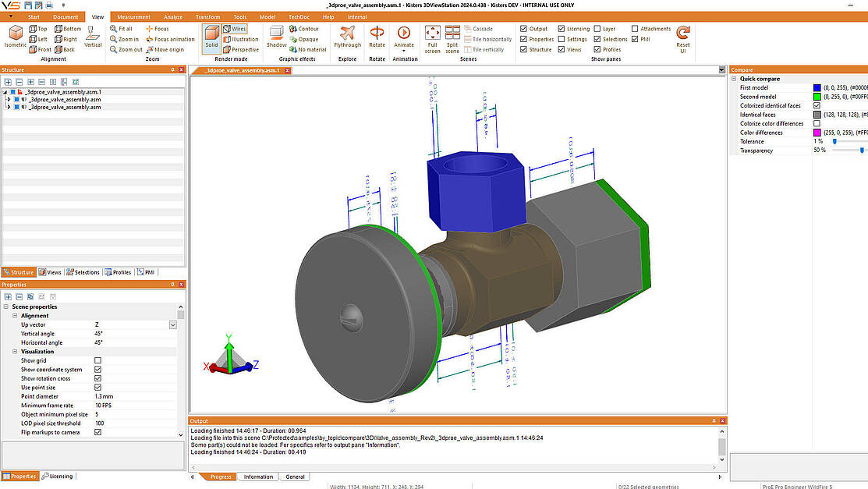Viewport: 868px width, 489px height.
Task: Collapse Visualization property group
Action: [x=15, y=352]
